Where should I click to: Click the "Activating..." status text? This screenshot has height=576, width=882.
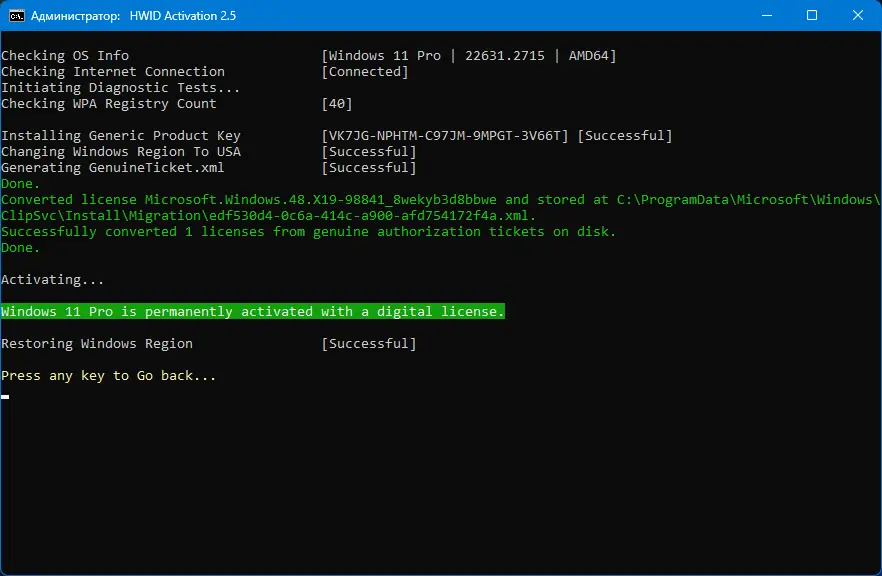(53, 280)
